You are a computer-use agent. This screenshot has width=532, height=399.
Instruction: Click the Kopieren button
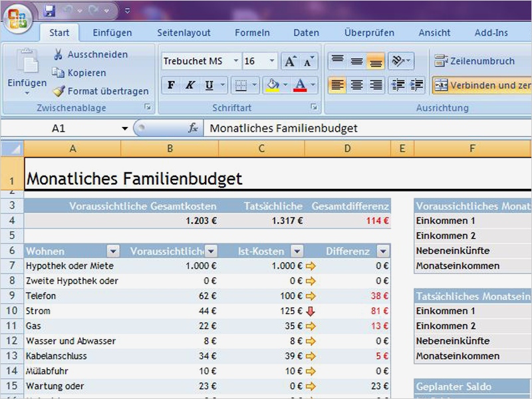pos(80,73)
